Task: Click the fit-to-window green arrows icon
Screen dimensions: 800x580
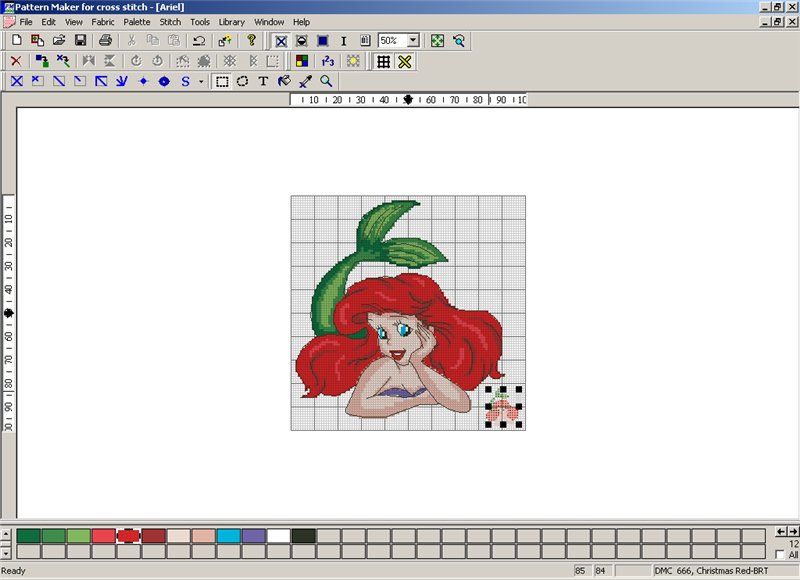Action: click(437, 41)
